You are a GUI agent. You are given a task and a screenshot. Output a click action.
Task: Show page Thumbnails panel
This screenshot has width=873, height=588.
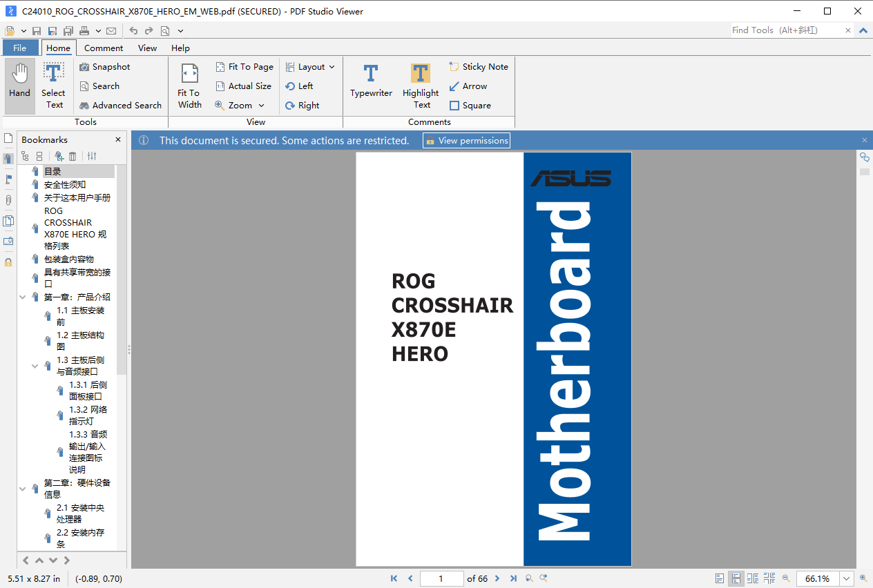point(8,138)
